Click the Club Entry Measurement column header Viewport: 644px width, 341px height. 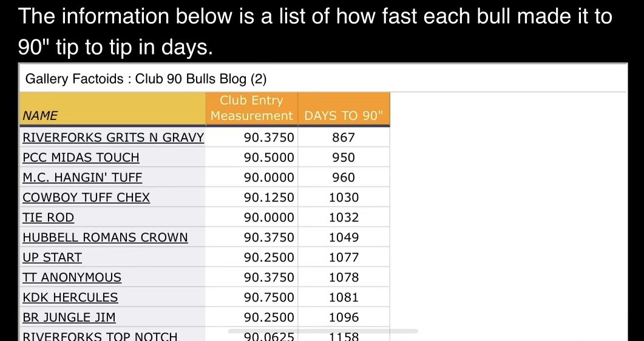point(251,108)
